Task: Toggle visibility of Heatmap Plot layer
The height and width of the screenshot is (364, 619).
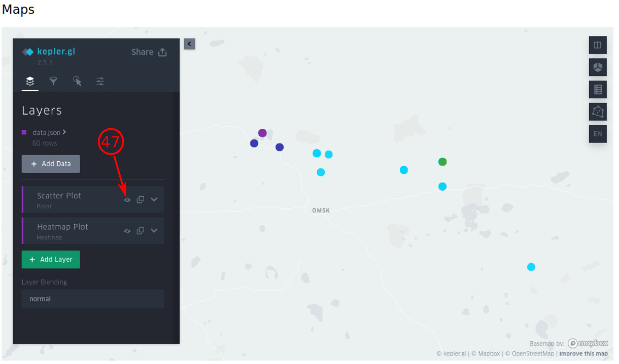Action: [127, 231]
